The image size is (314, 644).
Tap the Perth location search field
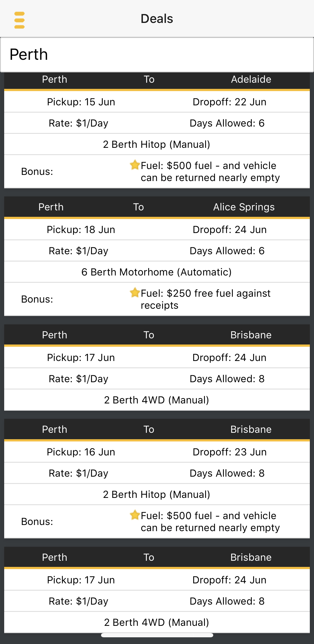(157, 54)
